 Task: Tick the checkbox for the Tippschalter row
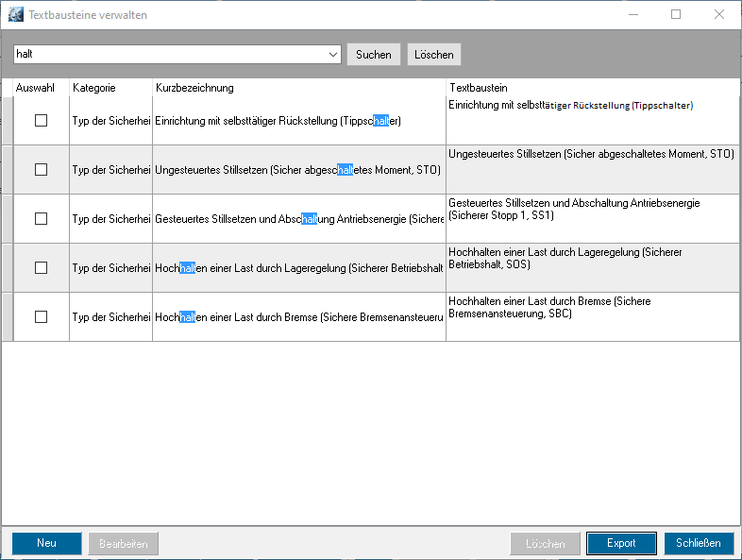tap(41, 121)
